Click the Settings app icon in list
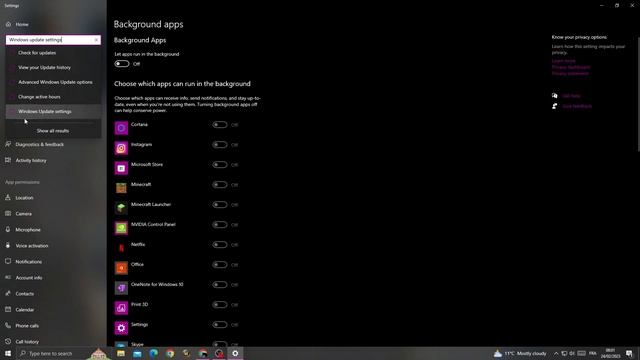This screenshot has width=640, height=360. [121, 328]
